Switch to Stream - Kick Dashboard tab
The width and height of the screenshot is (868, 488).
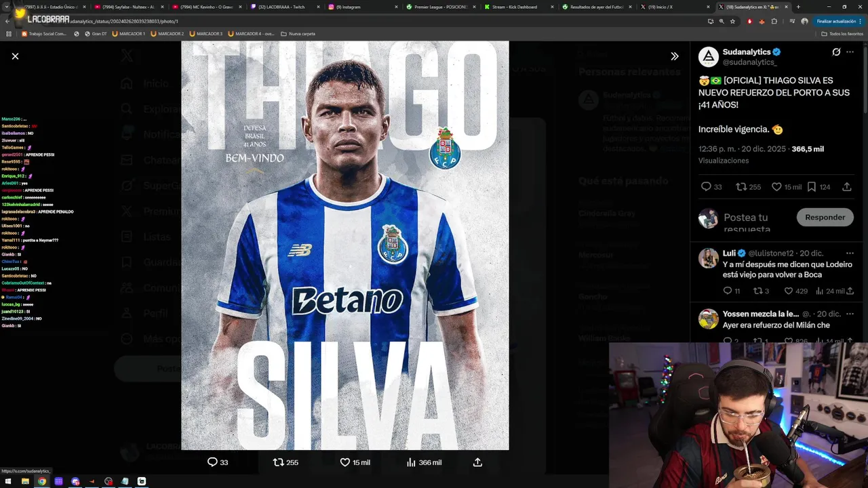(x=519, y=7)
